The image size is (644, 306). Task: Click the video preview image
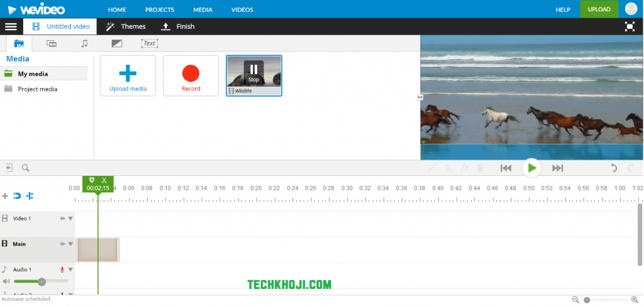click(532, 97)
